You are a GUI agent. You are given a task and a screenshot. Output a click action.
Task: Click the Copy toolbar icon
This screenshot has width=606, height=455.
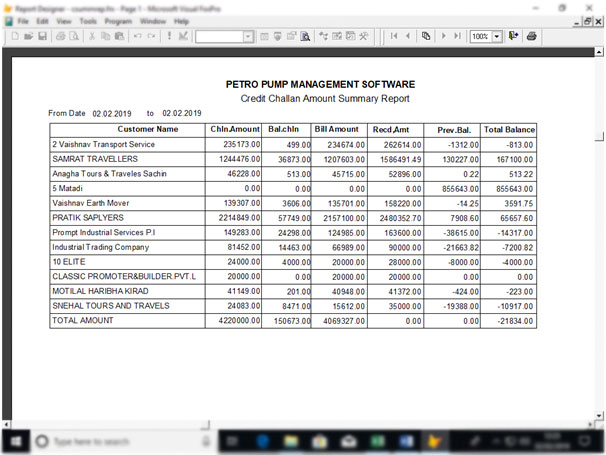pyautogui.click(x=105, y=36)
